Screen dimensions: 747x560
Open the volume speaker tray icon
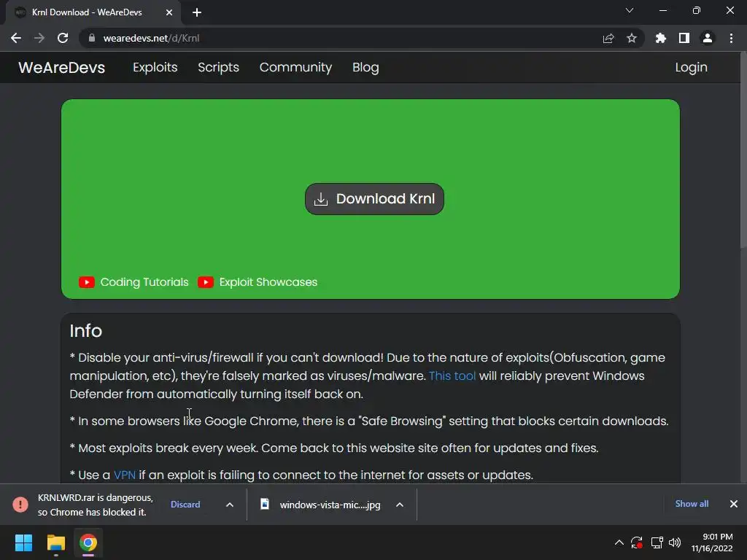coord(675,542)
